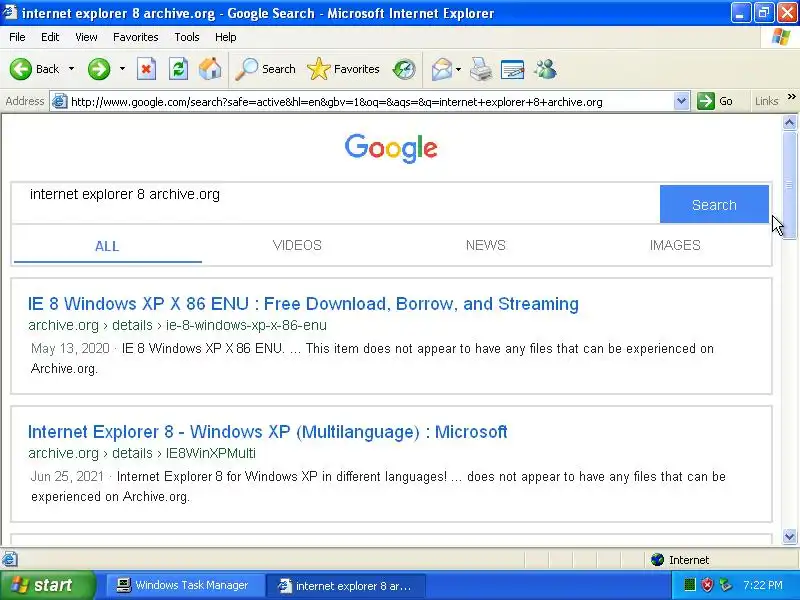The image size is (800, 600).
Task: Open the File menu
Action: point(17,37)
